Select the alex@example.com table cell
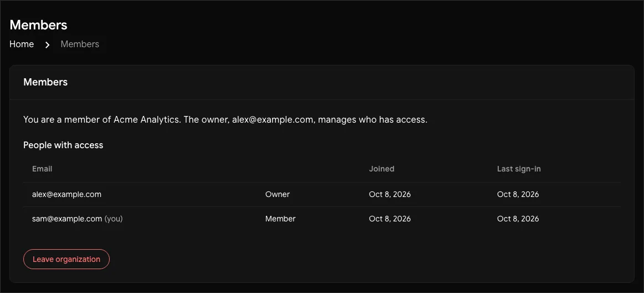This screenshot has height=293, width=644. click(x=67, y=194)
